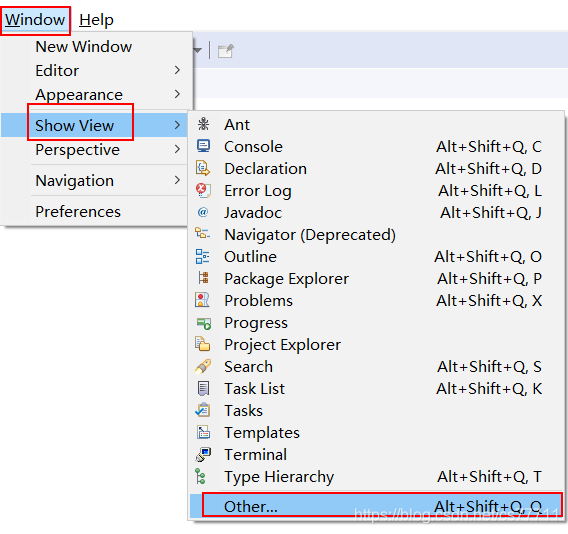Click the Ant view icon
568x534 pixels.
pos(203,124)
